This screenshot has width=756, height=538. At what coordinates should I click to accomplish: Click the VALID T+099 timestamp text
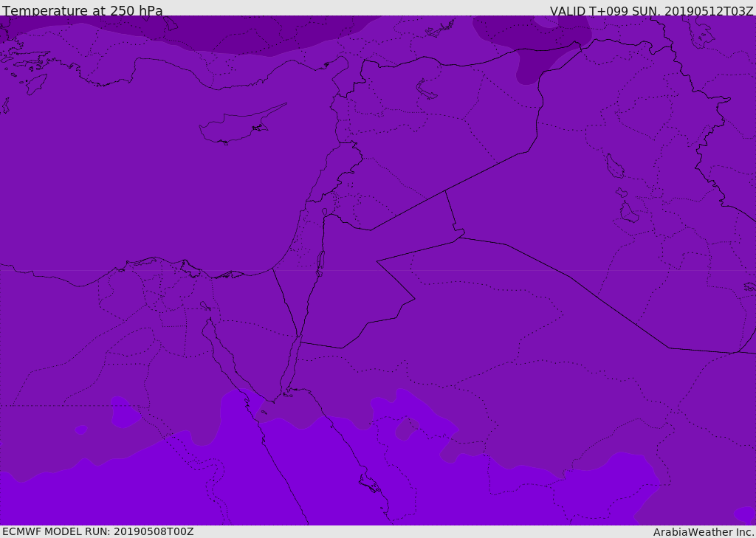(651, 10)
